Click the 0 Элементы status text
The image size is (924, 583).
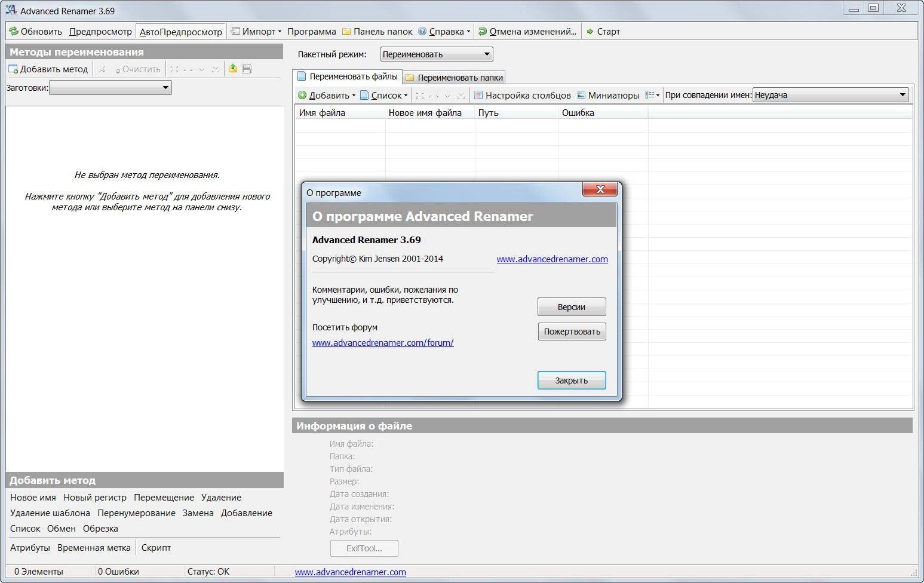click(x=38, y=572)
